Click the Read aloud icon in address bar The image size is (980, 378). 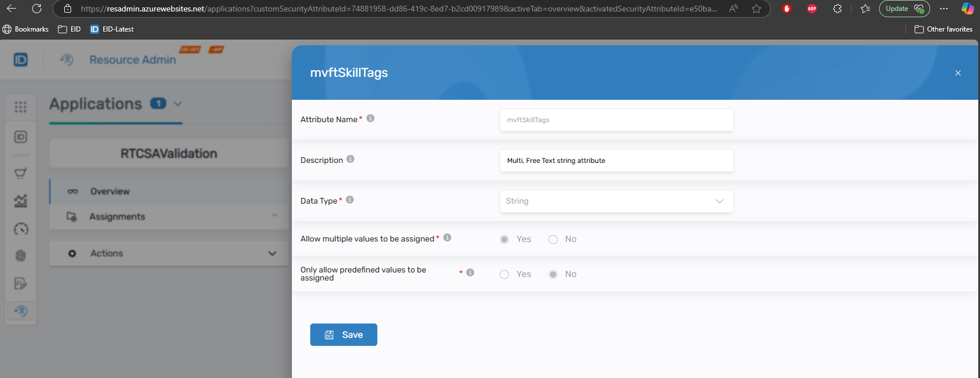[733, 9]
